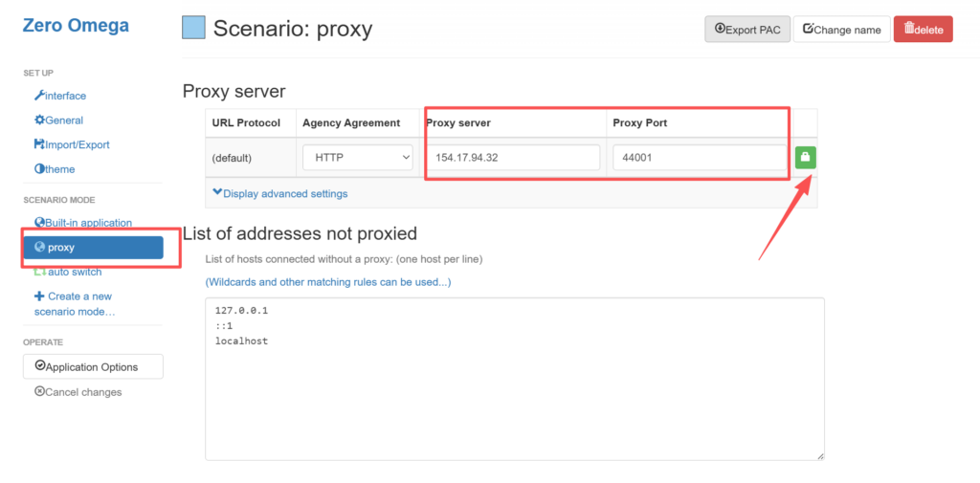The image size is (980, 483).
Task: Click the Proxy server address field
Action: click(514, 158)
